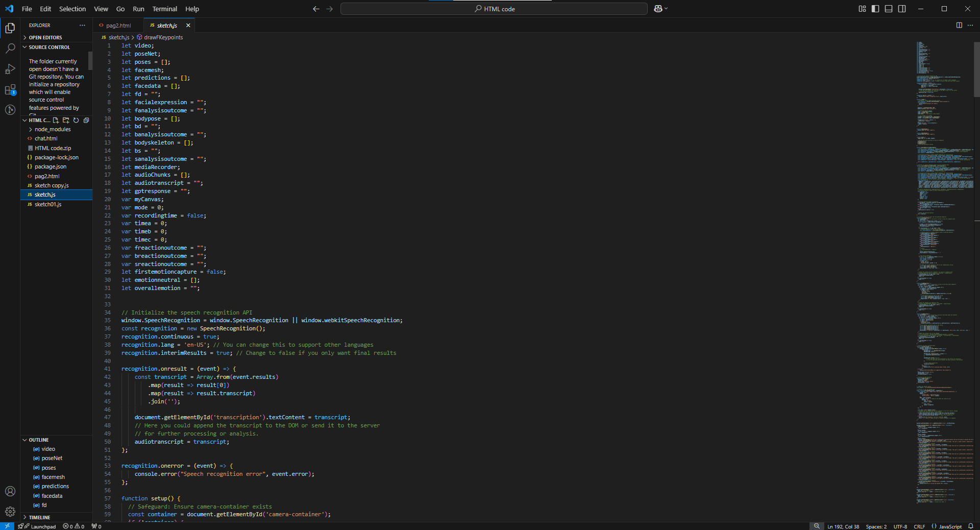Open the Run and Debug view
This screenshot has width=980, height=530.
pyautogui.click(x=10, y=69)
